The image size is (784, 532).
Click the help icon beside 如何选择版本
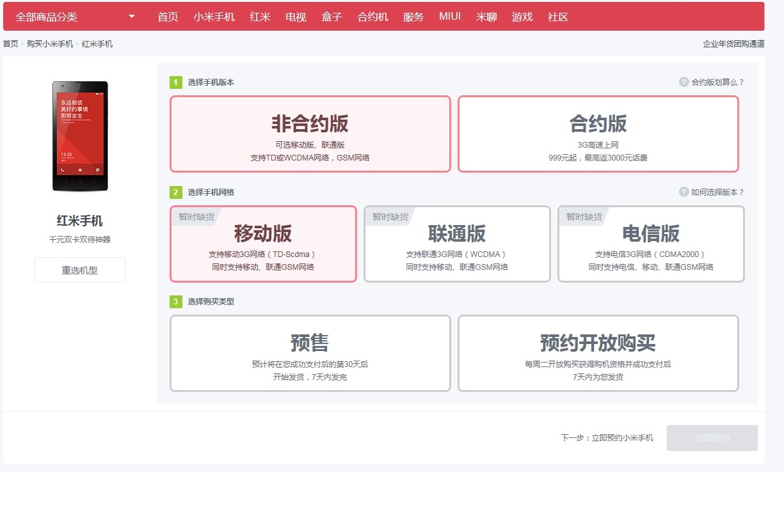[684, 192]
